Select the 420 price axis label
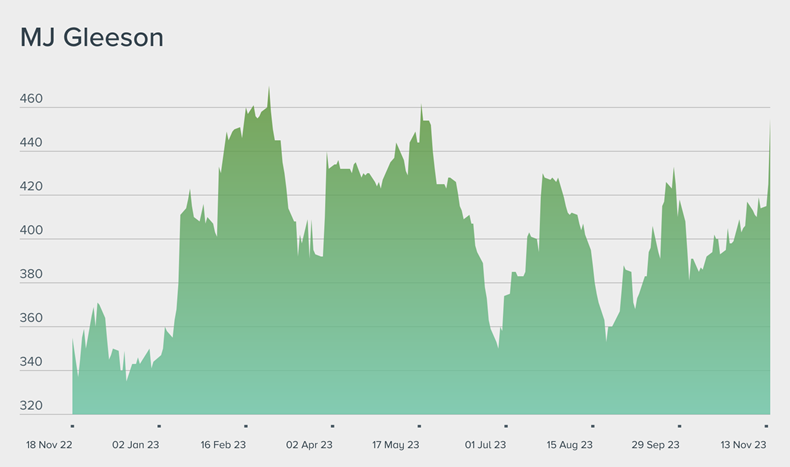The image size is (790, 467). click(32, 188)
